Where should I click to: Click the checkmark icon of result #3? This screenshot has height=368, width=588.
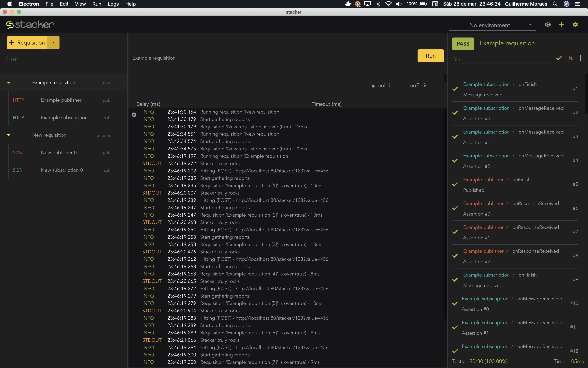point(455,137)
